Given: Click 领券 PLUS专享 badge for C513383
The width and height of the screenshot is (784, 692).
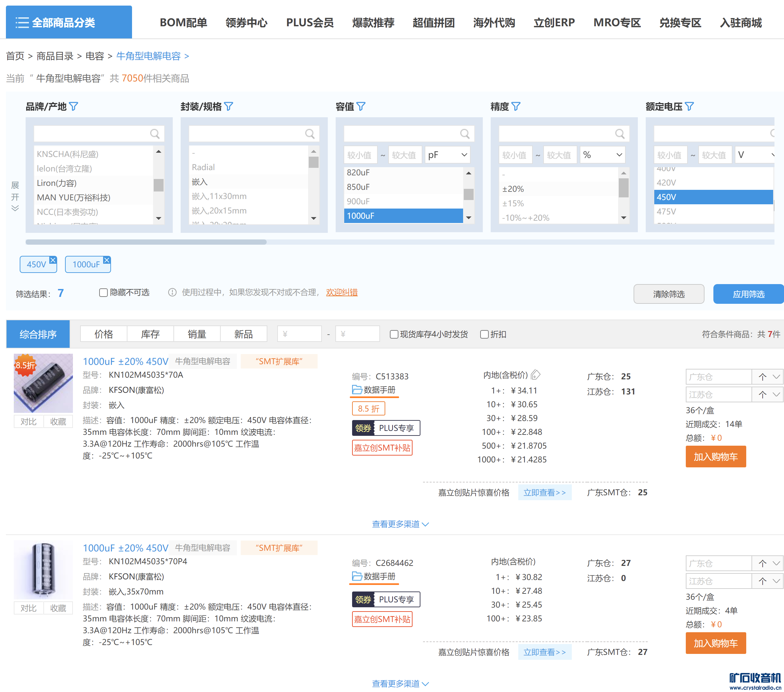Looking at the screenshot, I should pyautogui.click(x=386, y=428).
